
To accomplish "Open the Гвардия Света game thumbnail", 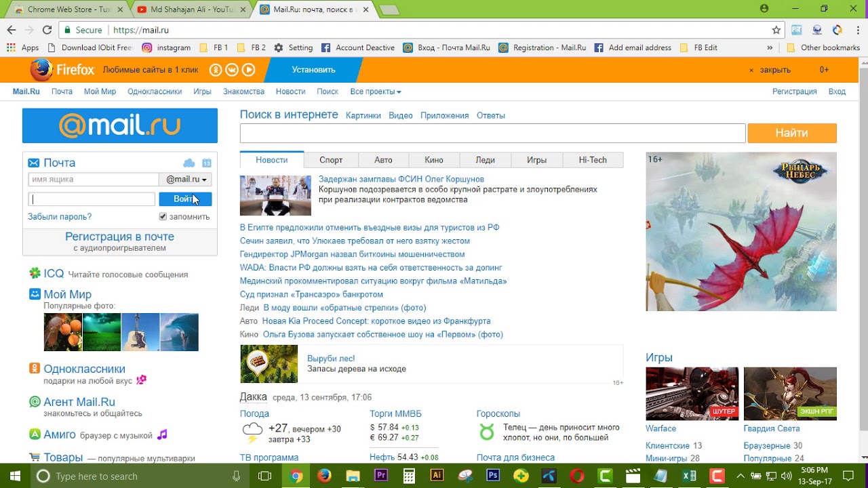I will pyautogui.click(x=790, y=394).
